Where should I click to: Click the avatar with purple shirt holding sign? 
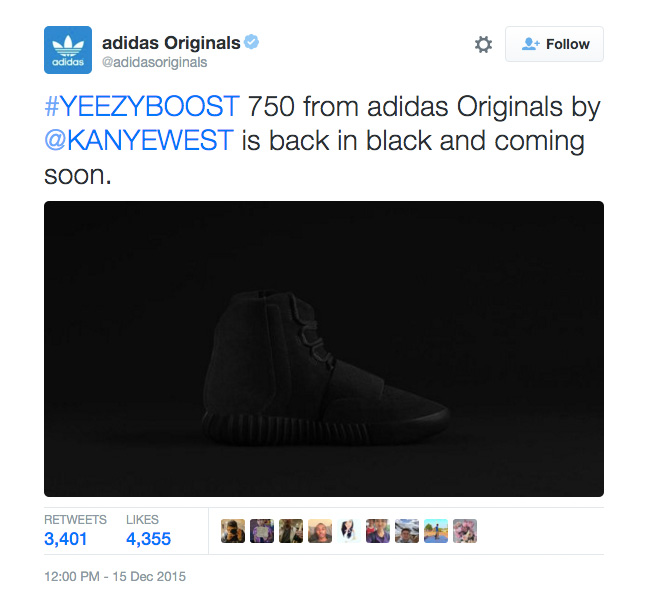point(262,531)
